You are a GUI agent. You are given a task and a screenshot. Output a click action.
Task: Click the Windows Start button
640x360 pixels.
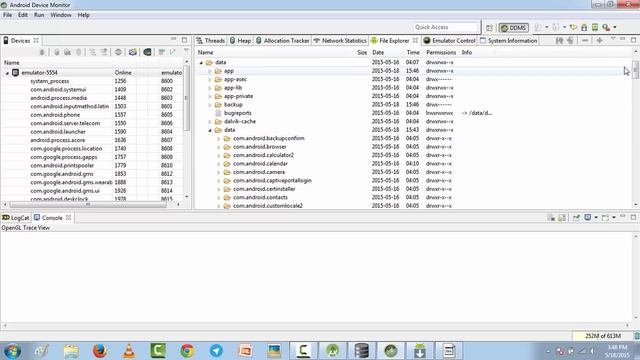(x=12, y=351)
